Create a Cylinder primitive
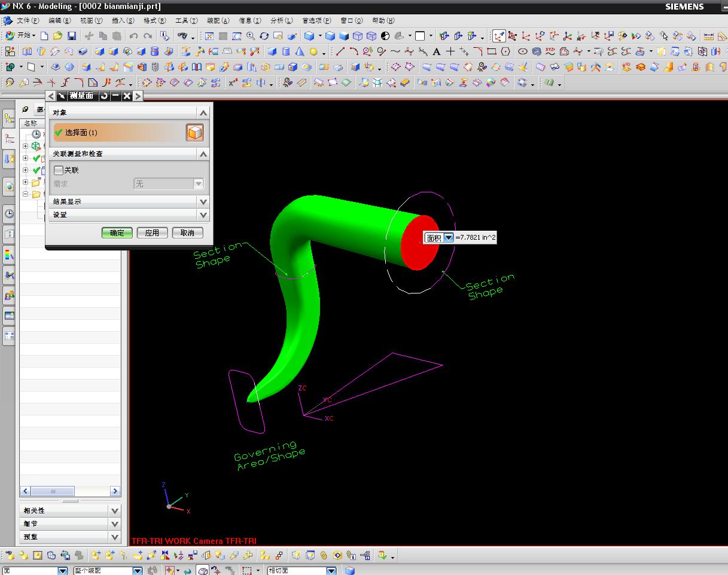Image resolution: width=728 pixels, height=575 pixels. pyautogui.click(x=286, y=51)
